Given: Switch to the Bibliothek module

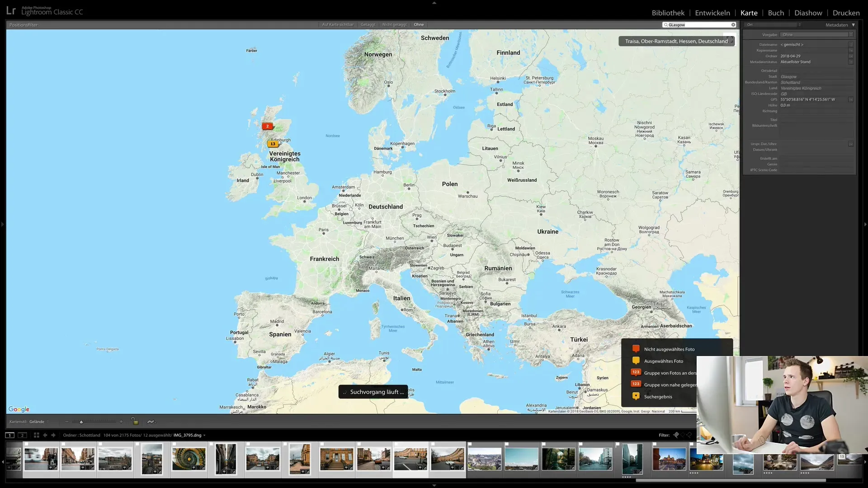Looking at the screenshot, I should point(668,13).
